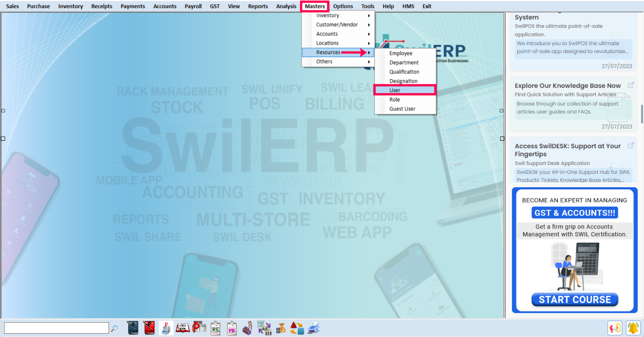
Task: Select User from Resources submenu
Action: pyautogui.click(x=405, y=90)
